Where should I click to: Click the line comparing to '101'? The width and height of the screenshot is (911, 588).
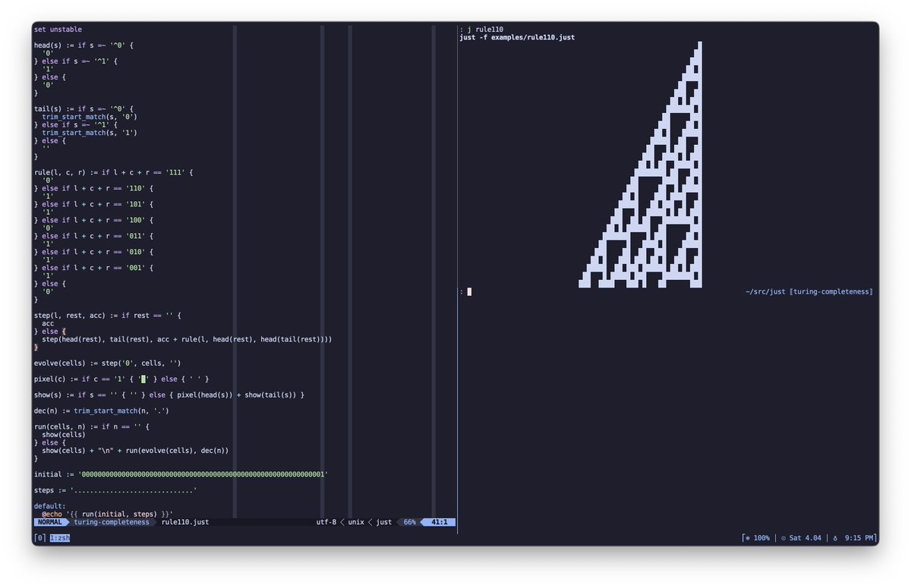pos(93,204)
